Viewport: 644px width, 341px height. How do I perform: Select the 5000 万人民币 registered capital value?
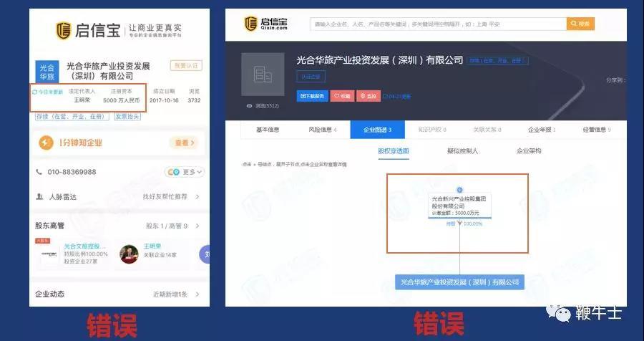pyautogui.click(x=122, y=100)
